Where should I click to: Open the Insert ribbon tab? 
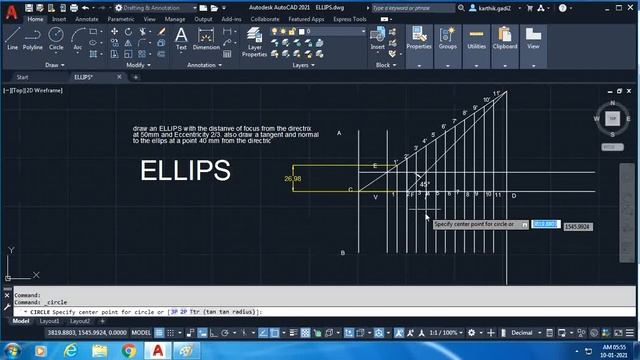point(59,19)
